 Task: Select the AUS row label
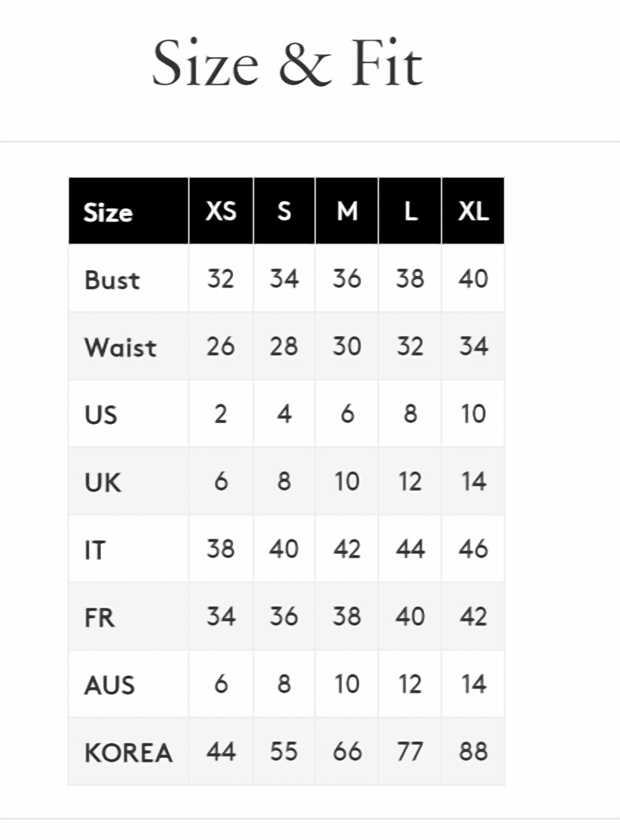click(x=110, y=685)
